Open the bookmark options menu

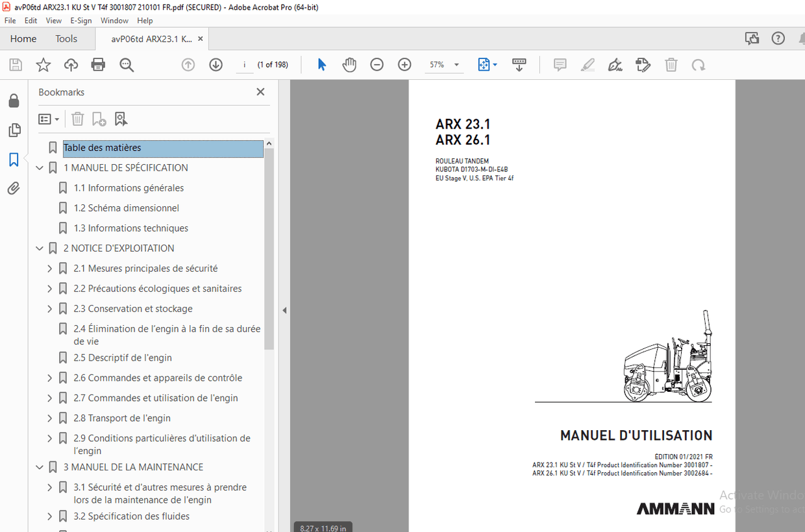(x=48, y=119)
